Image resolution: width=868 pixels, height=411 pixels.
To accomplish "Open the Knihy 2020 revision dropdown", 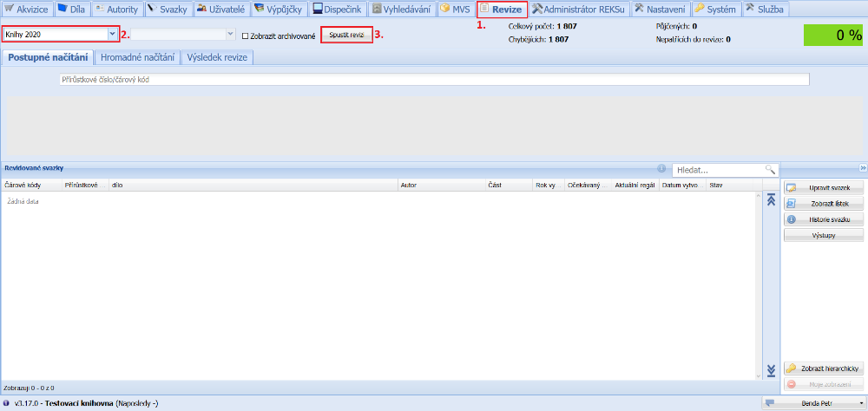I will [112, 35].
